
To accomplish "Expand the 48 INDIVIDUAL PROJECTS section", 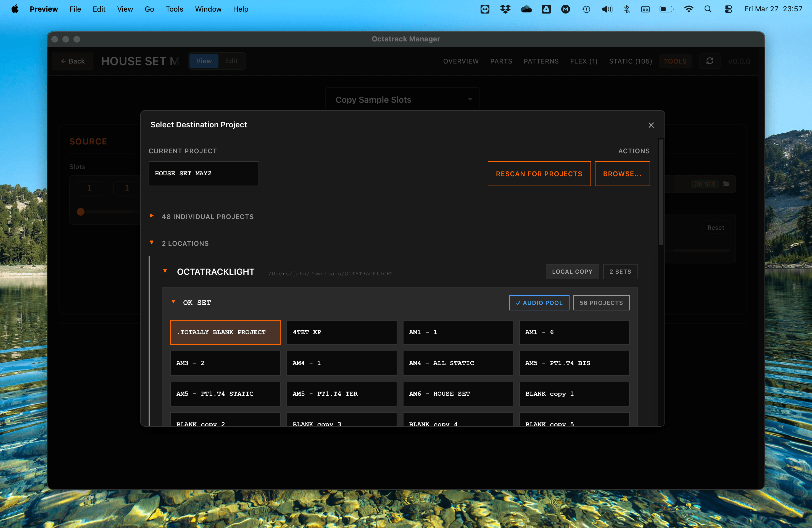I will (x=151, y=216).
